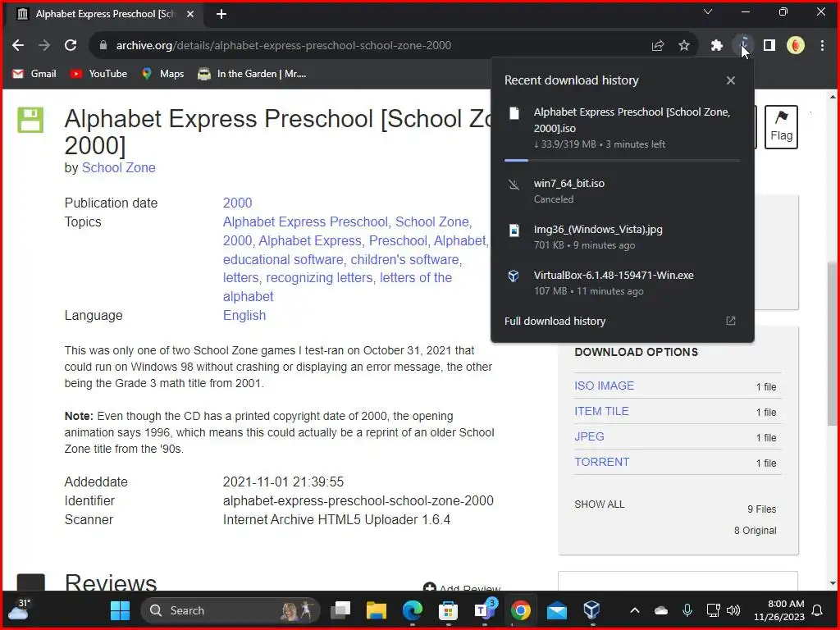Open the Extensions puzzle icon
Viewport: 840px width, 630px height.
pos(717,46)
